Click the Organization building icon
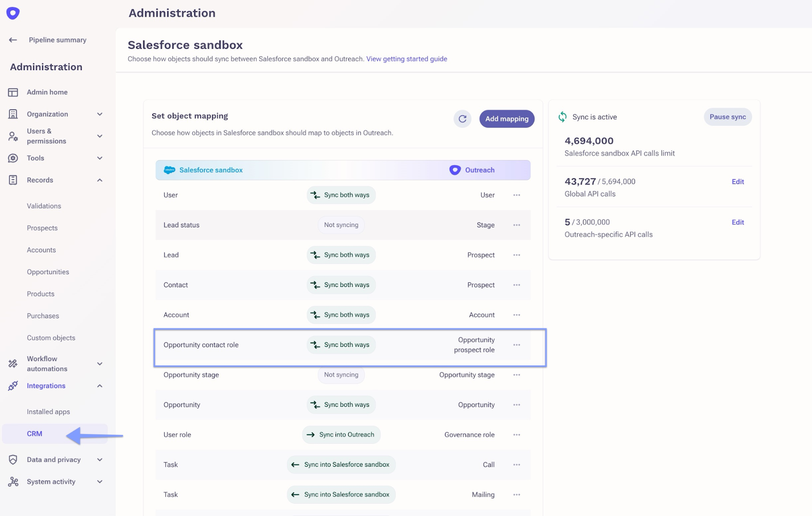 click(13, 114)
